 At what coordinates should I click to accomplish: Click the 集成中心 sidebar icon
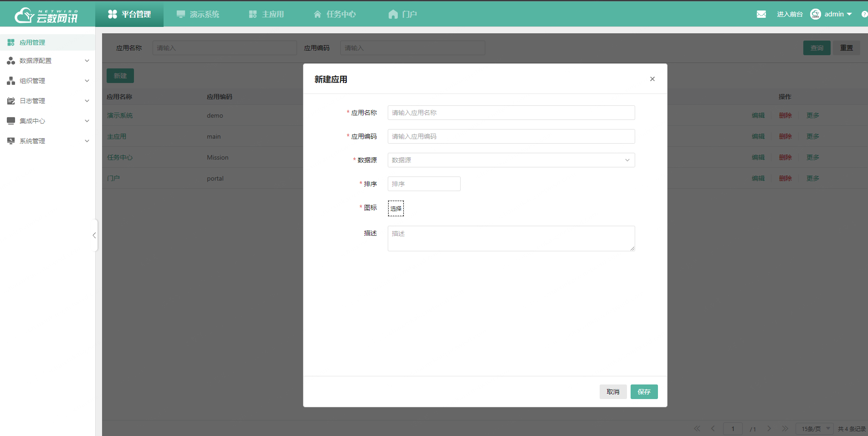11,121
